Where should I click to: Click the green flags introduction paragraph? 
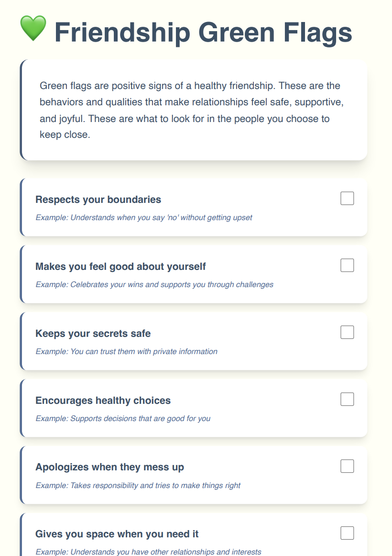point(191,110)
